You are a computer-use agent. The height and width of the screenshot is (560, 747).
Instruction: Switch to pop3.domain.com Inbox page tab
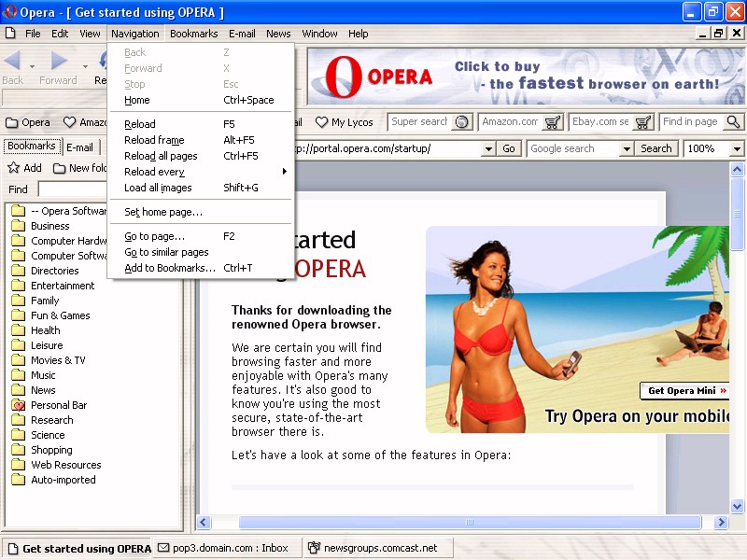[224, 548]
